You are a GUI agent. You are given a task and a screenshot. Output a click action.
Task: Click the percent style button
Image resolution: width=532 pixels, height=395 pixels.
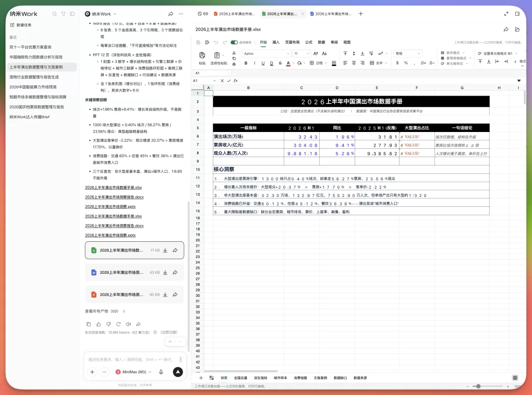tap(406, 63)
